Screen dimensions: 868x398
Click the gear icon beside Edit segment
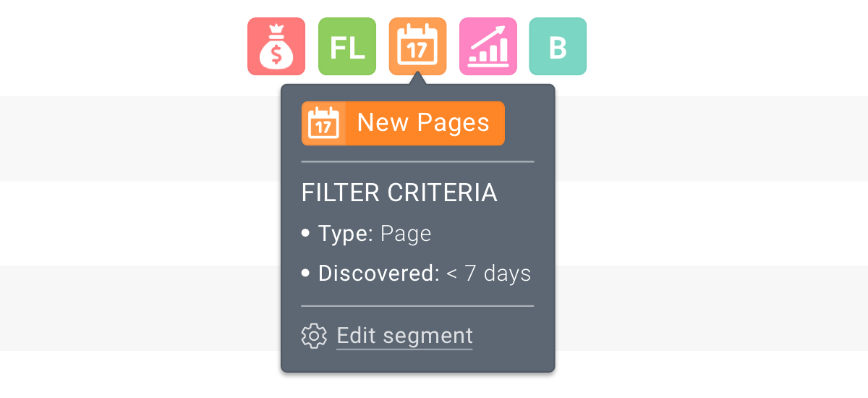click(314, 336)
